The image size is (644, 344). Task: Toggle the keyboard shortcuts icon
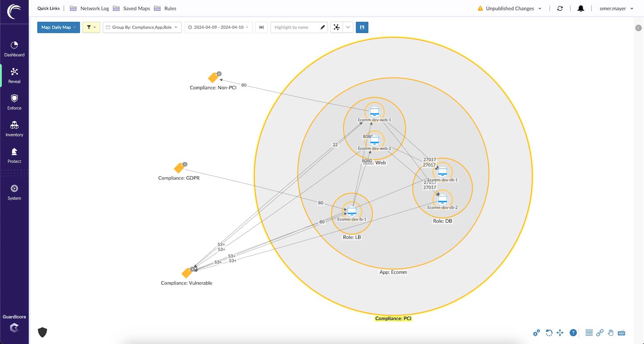pos(621,333)
